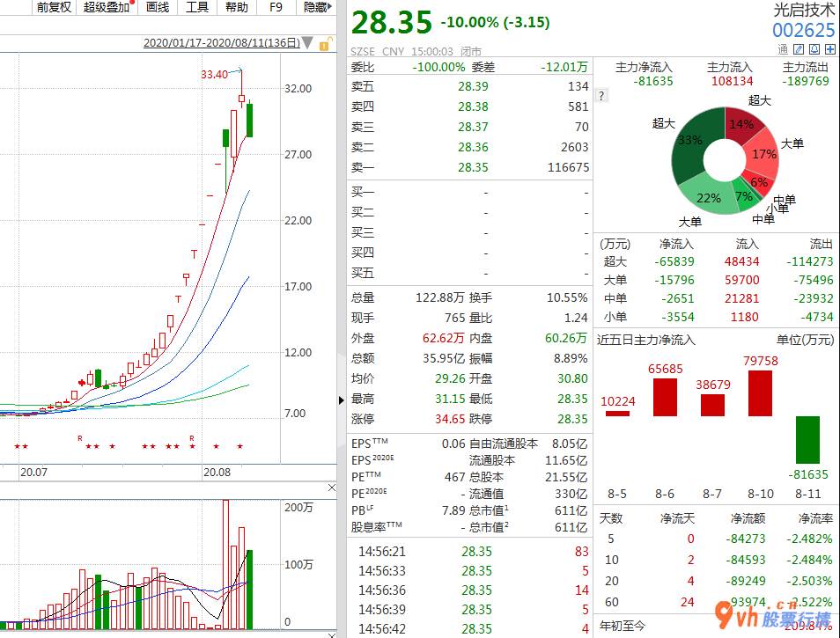The image size is (840, 638).
Task: Click the 33.40 high price label on chart
Action: pyautogui.click(x=214, y=75)
